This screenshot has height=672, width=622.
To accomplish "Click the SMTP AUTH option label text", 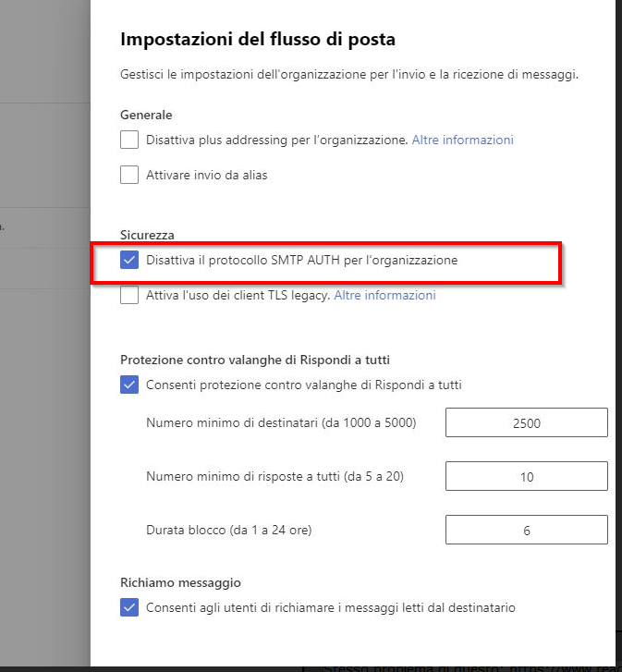I will 302,260.
